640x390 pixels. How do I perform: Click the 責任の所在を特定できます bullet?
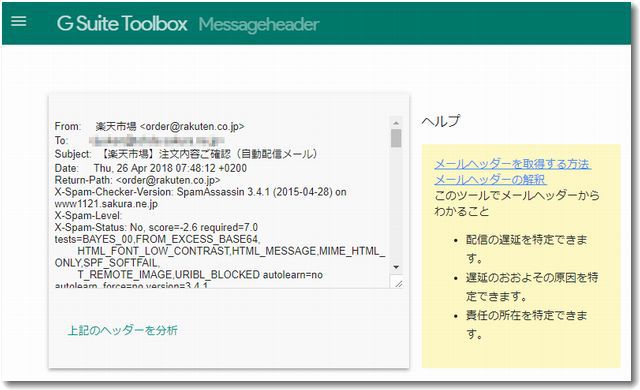(x=527, y=325)
